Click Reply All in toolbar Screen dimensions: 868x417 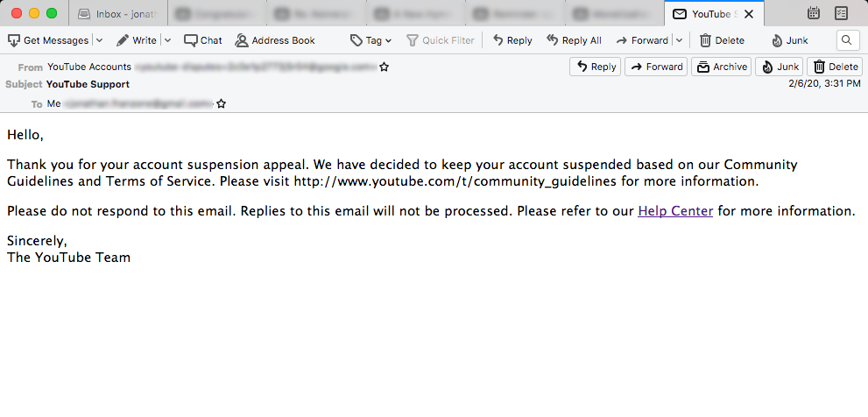click(x=574, y=40)
